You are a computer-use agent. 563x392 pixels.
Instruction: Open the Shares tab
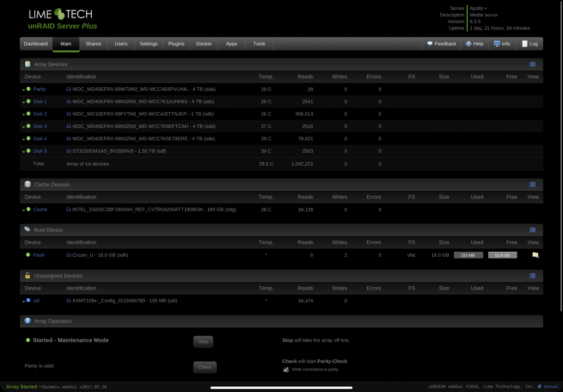pos(93,44)
